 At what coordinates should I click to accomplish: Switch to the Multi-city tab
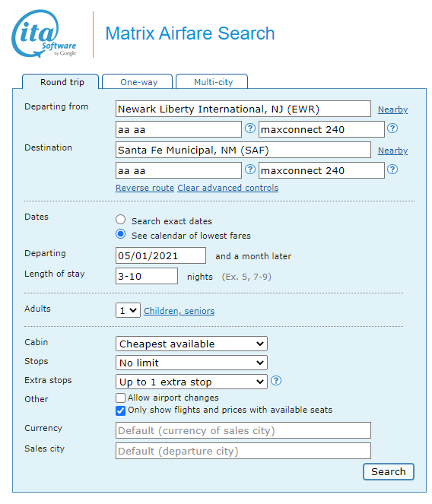point(212,82)
